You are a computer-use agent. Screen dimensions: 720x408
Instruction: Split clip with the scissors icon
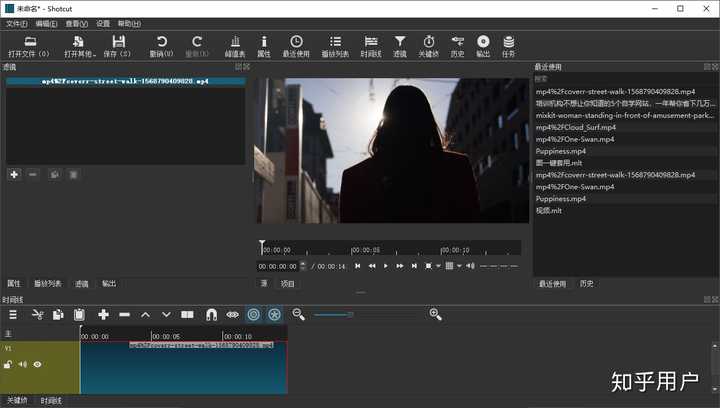37,314
